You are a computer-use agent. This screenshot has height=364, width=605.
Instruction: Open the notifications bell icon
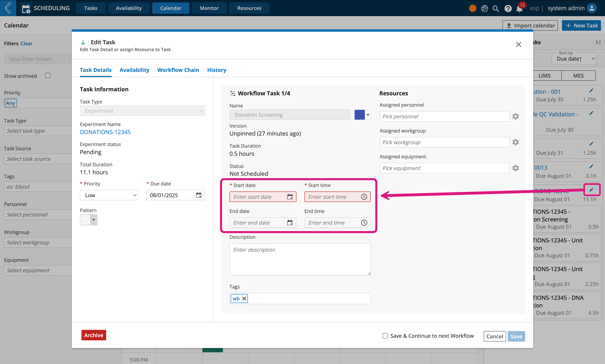click(519, 8)
